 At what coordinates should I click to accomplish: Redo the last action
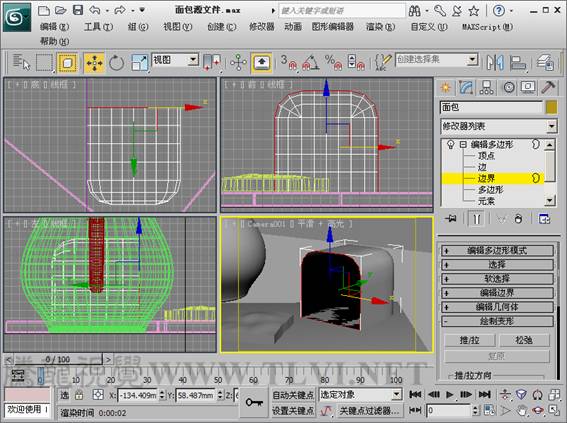tap(120, 10)
